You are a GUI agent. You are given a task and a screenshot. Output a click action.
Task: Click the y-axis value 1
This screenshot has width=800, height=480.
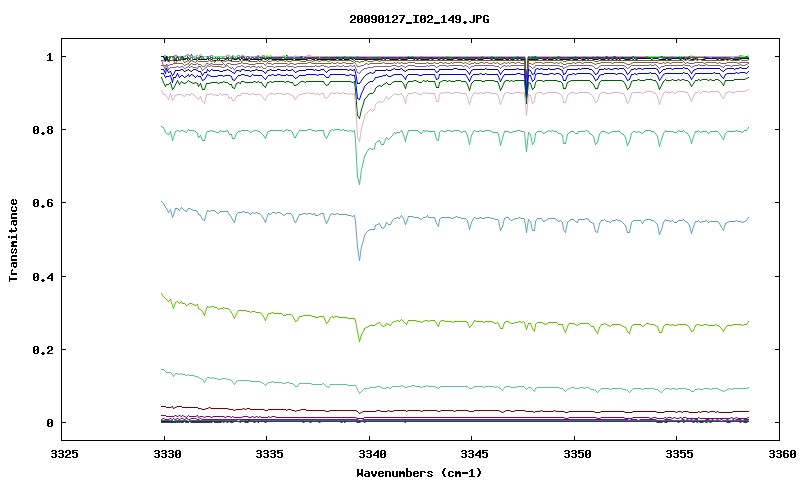tap(49, 57)
